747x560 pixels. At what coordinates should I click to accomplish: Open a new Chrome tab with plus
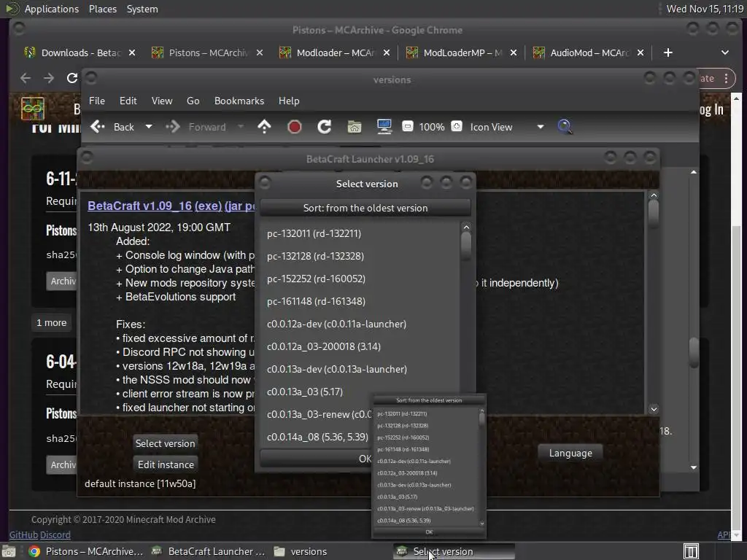pos(668,52)
